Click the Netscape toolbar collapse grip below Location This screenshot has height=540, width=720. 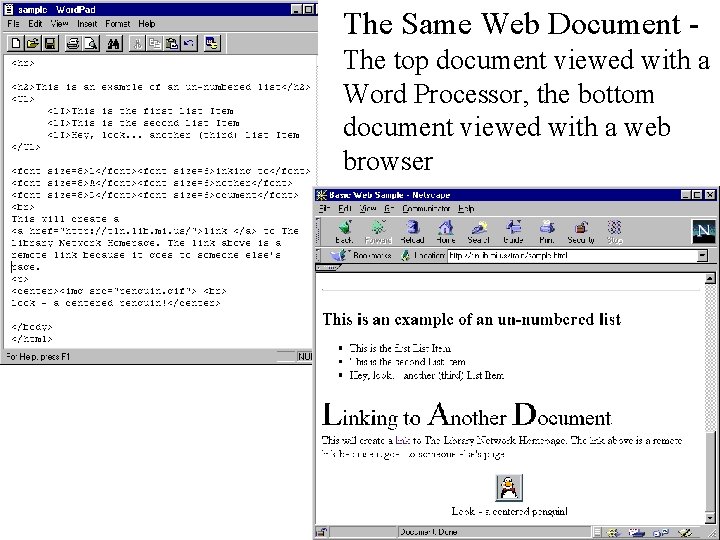tap(327, 267)
